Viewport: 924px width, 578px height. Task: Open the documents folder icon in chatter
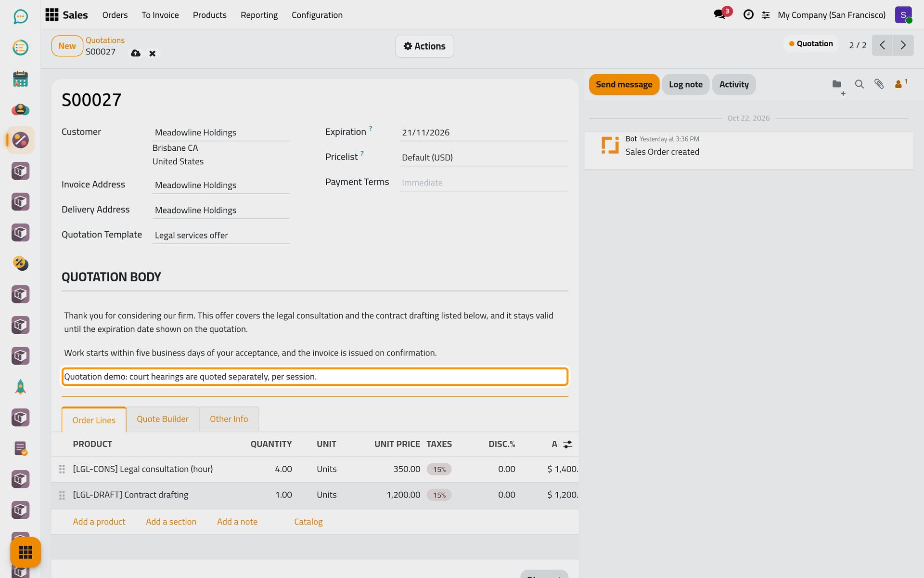837,84
